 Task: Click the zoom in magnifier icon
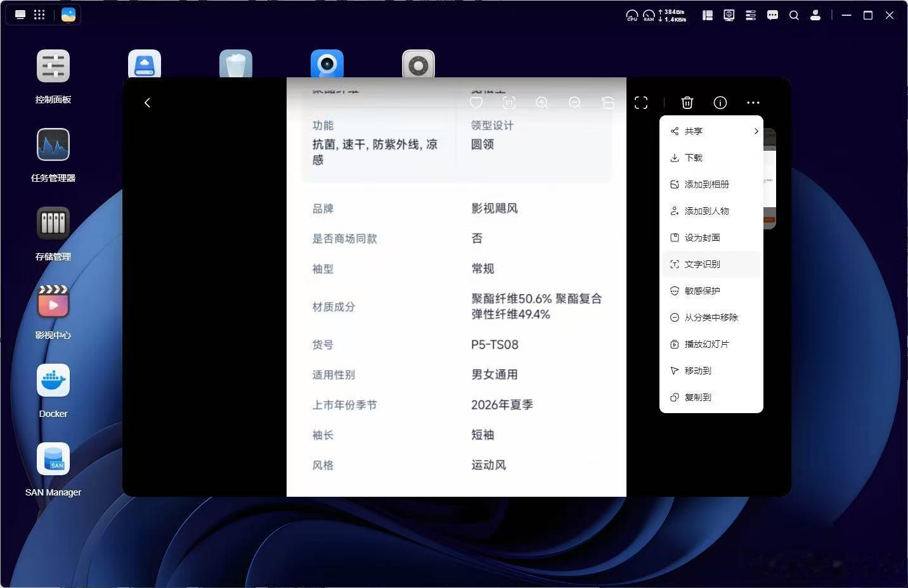coord(542,103)
